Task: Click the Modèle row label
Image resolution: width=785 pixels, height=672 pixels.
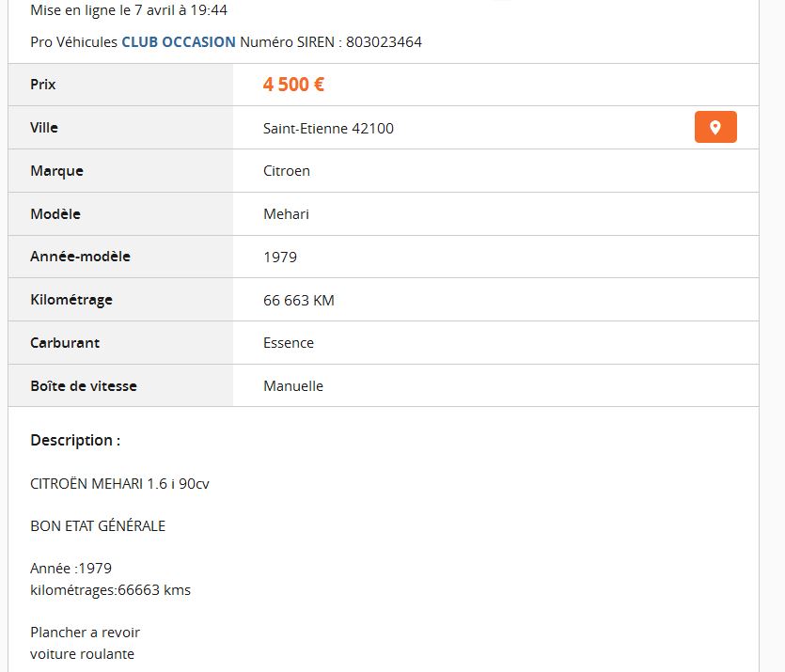Action: [55, 214]
